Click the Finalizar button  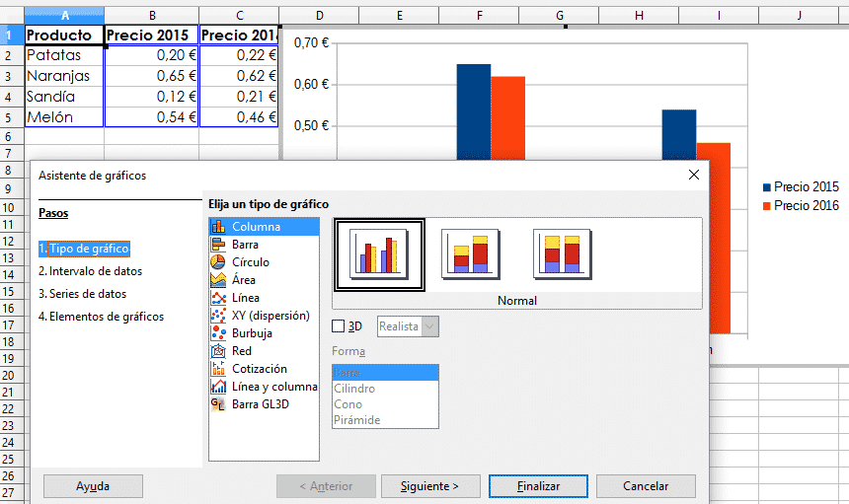click(x=538, y=486)
